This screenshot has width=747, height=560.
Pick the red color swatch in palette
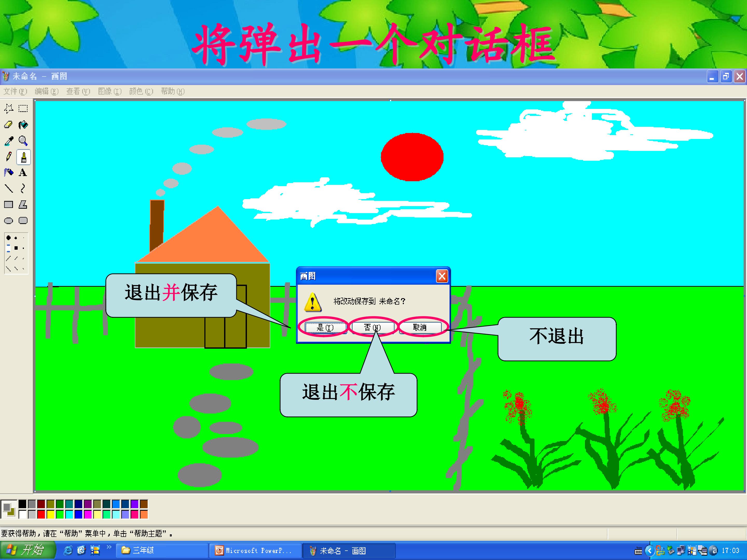click(x=41, y=514)
